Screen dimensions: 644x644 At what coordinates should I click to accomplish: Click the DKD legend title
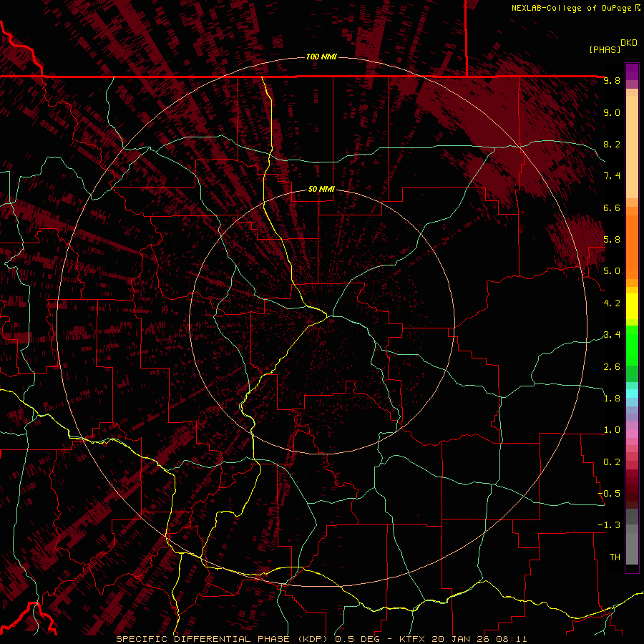[x=629, y=43]
